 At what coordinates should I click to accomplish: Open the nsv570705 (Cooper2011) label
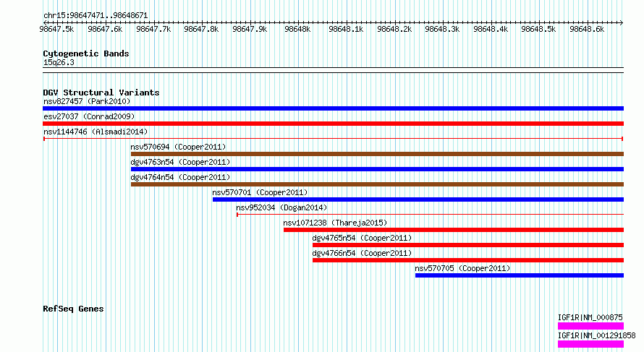pos(462,268)
